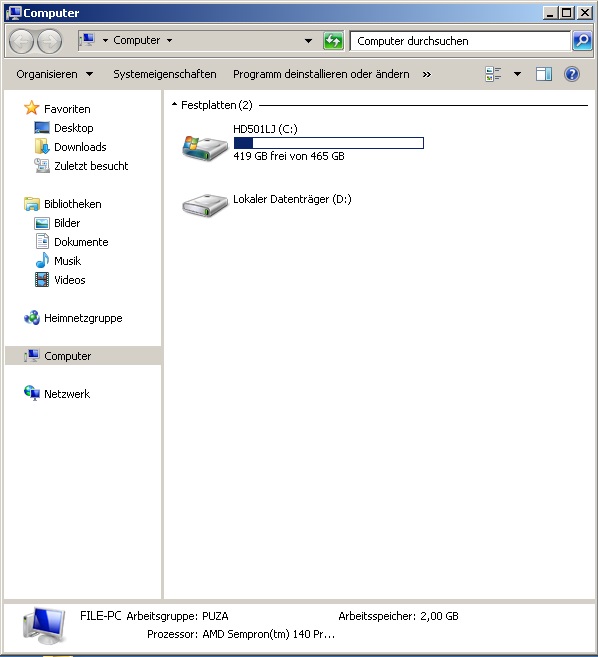Click the window title bar Computer icon

point(14,13)
